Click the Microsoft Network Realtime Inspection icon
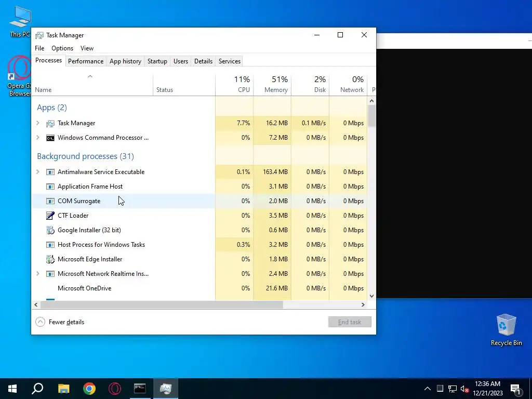Screen dimensions: 532x399 tap(50, 274)
